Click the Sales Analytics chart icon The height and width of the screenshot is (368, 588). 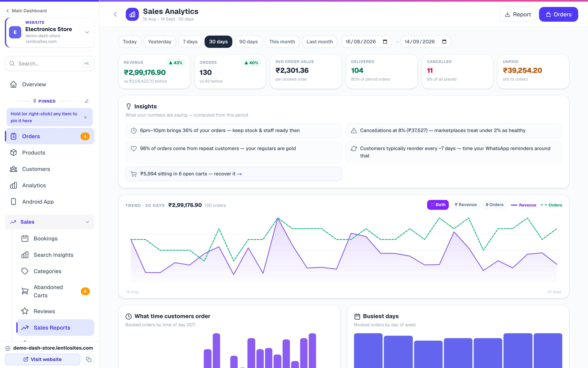tap(132, 14)
